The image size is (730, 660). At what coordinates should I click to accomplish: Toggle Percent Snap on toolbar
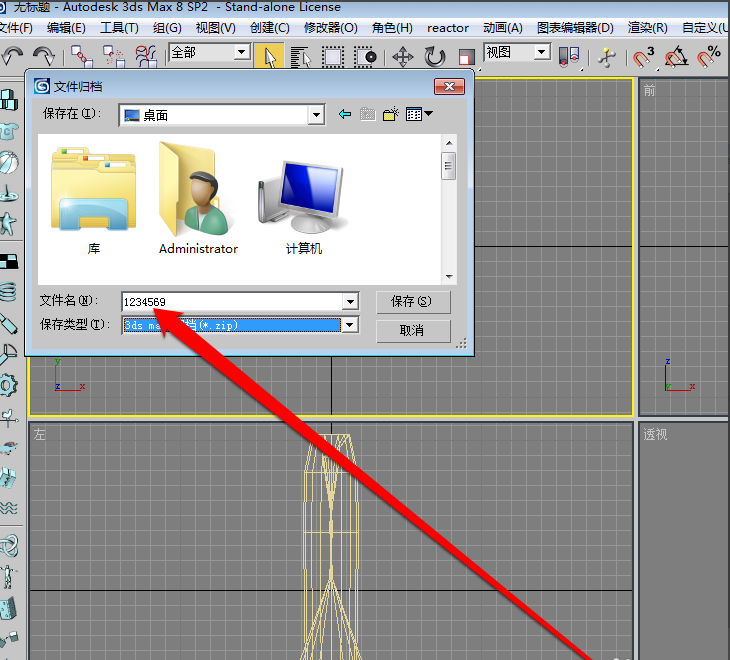click(709, 57)
